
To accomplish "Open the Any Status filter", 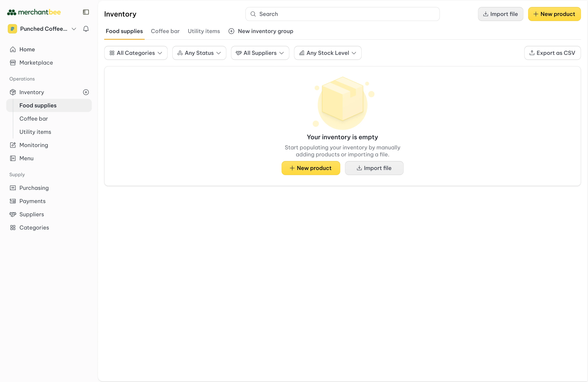I will 199,53.
